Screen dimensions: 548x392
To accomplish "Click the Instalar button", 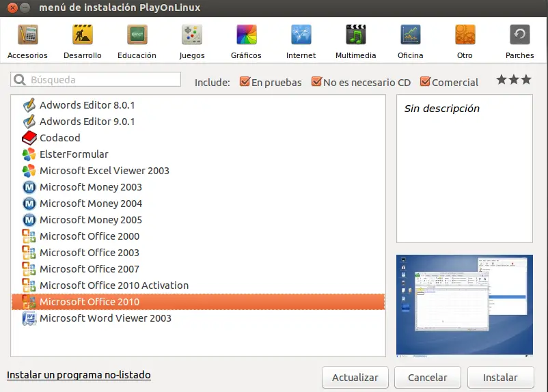I will click(x=500, y=378).
